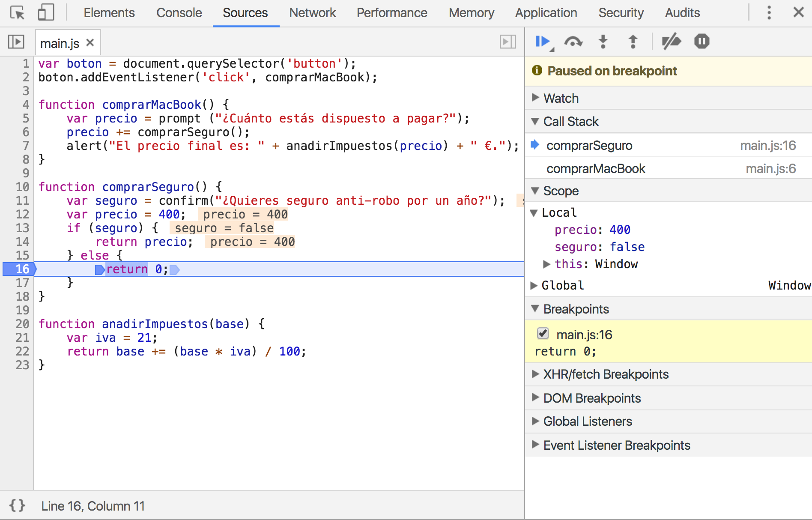View the Security tab
The image size is (812, 520).
[621, 13]
